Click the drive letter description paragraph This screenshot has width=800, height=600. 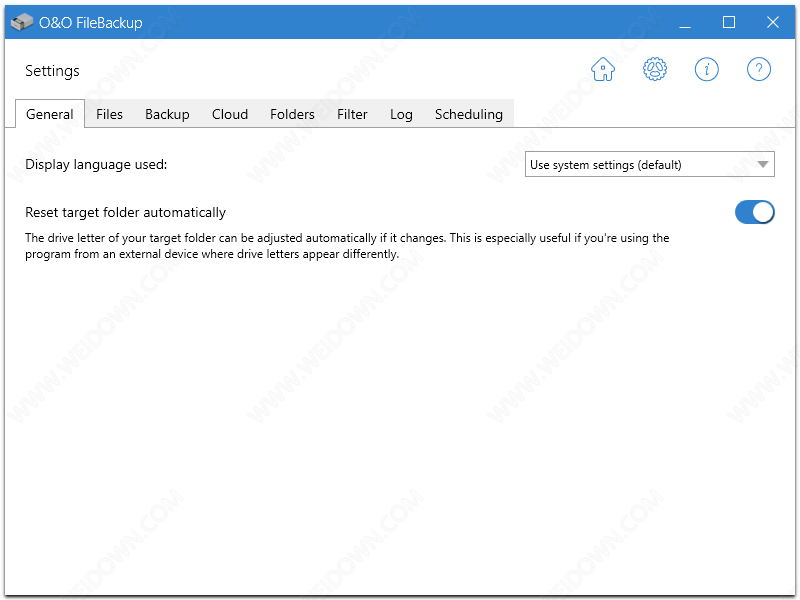click(347, 246)
